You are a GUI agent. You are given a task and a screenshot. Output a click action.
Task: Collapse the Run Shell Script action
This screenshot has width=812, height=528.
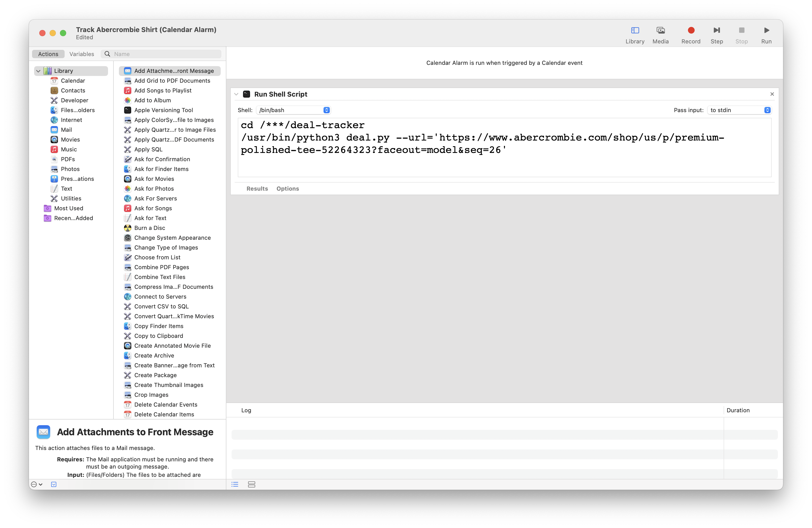point(236,94)
